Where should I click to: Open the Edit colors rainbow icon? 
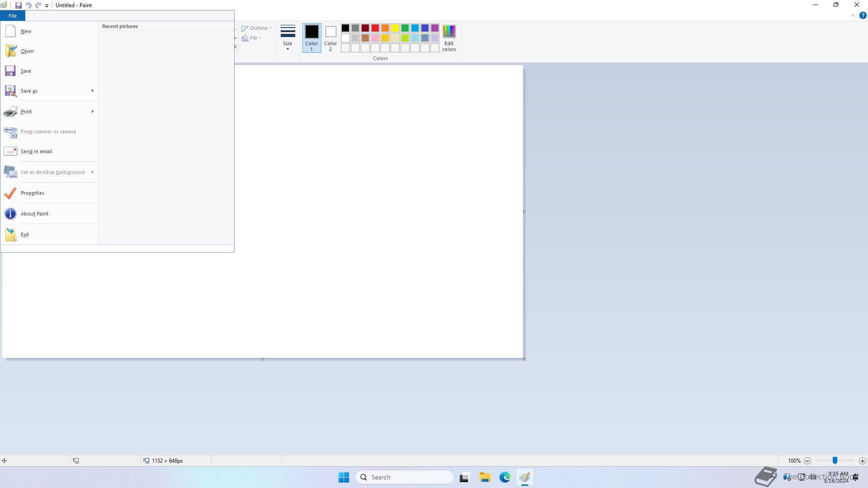(x=448, y=32)
